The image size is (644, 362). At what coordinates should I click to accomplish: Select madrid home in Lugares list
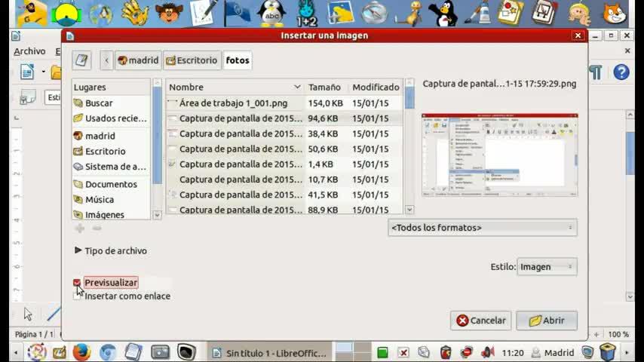point(111,136)
